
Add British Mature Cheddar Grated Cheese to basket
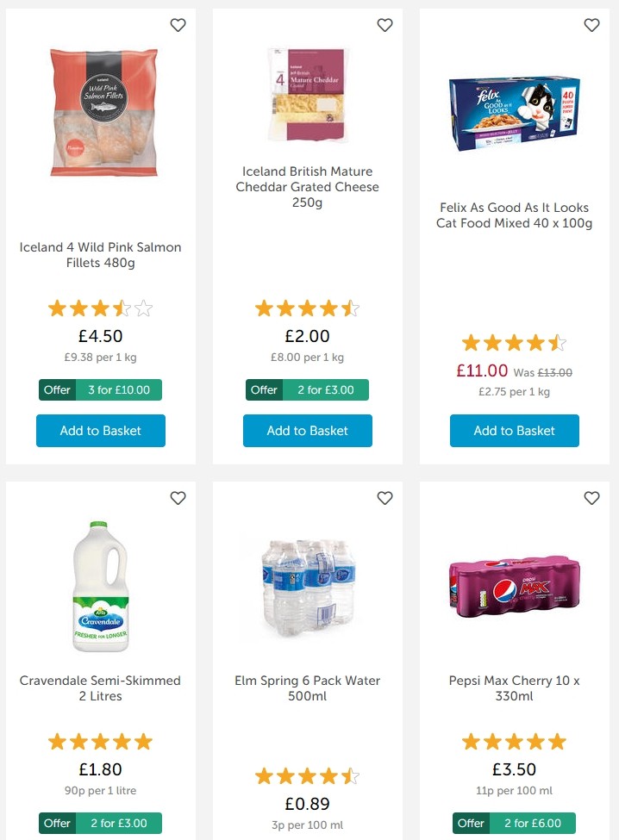pos(307,431)
